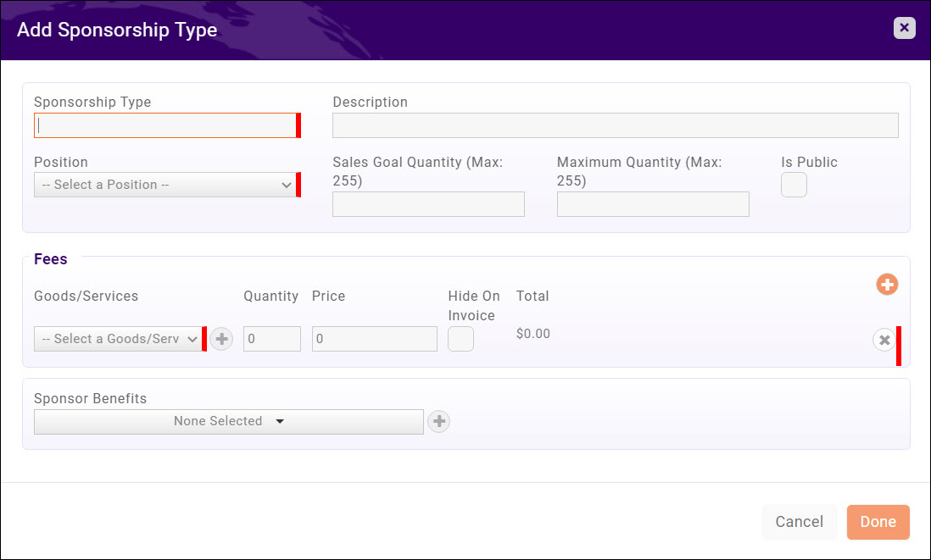Focus the Sponsorship Type text field

point(165,125)
